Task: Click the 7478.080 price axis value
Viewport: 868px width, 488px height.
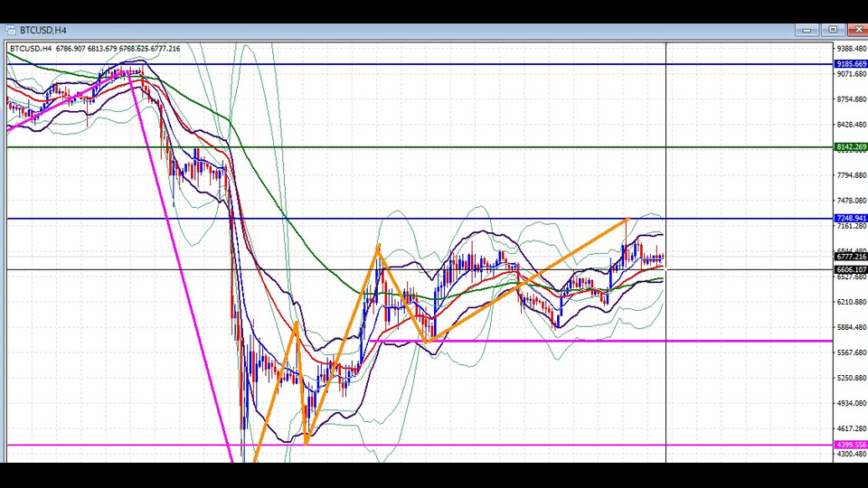Action: tap(852, 201)
